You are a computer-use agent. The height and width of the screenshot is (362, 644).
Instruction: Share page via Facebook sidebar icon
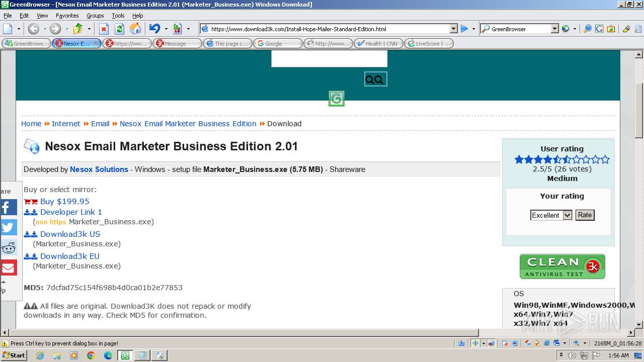tap(9, 207)
